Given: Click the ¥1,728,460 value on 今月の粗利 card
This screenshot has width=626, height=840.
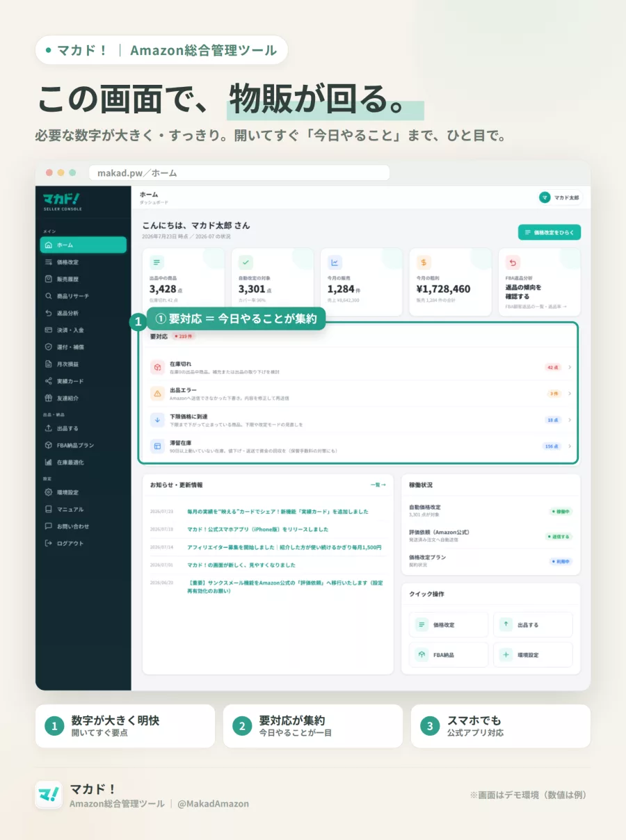Looking at the screenshot, I should click(444, 289).
